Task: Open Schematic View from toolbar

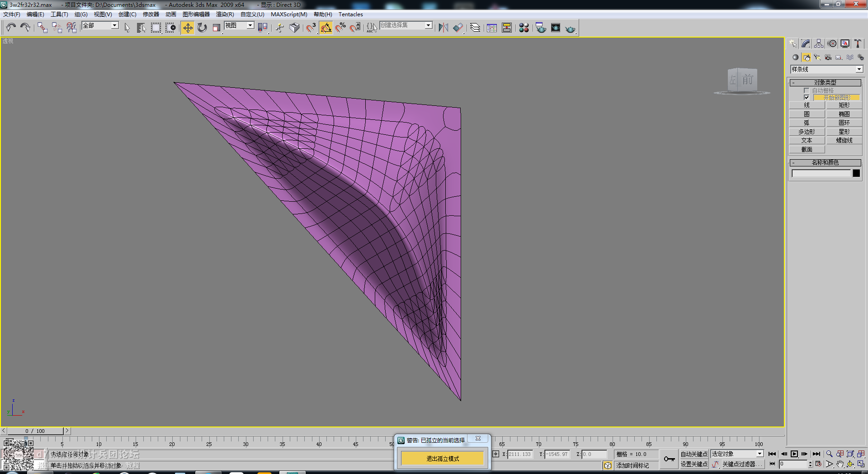Action: pos(507,28)
